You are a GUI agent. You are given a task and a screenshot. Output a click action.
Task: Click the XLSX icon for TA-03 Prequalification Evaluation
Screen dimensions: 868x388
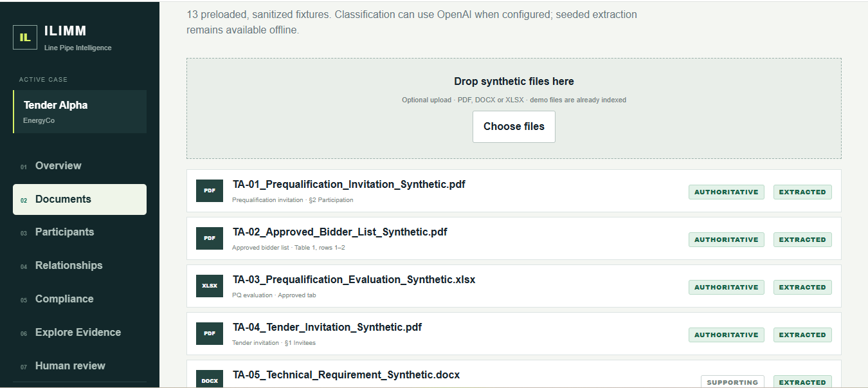pos(210,286)
